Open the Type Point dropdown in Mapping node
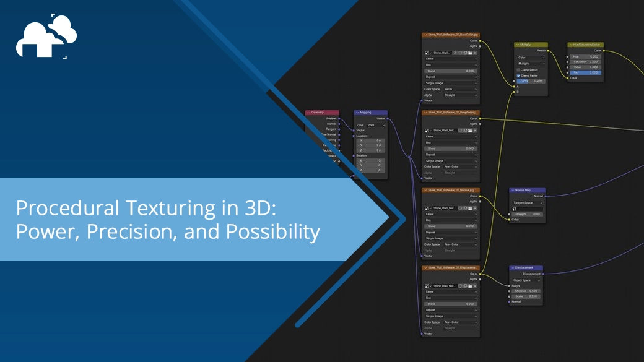644x362 pixels. click(376, 125)
